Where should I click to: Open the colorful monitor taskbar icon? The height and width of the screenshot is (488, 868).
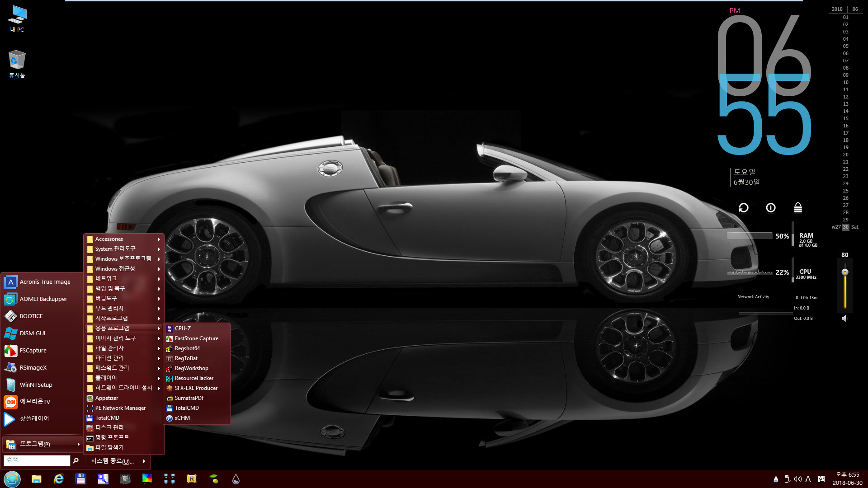pyautogui.click(x=147, y=479)
